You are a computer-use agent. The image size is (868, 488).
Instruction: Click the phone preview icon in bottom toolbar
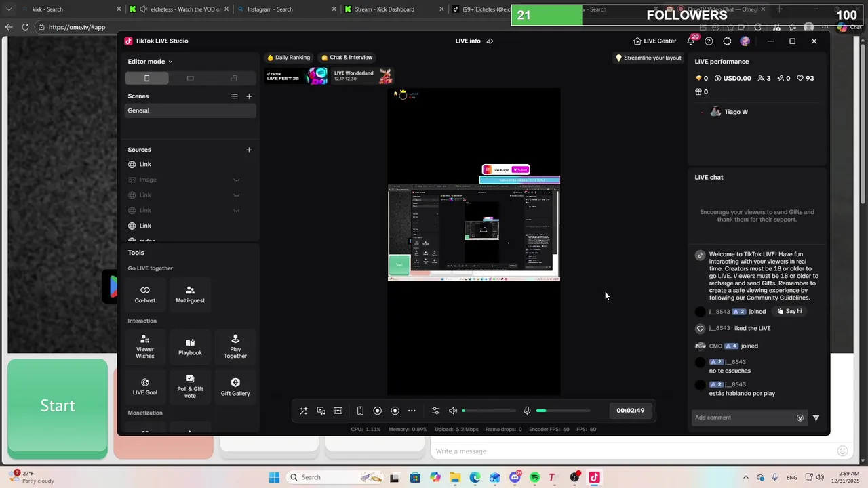pyautogui.click(x=360, y=411)
